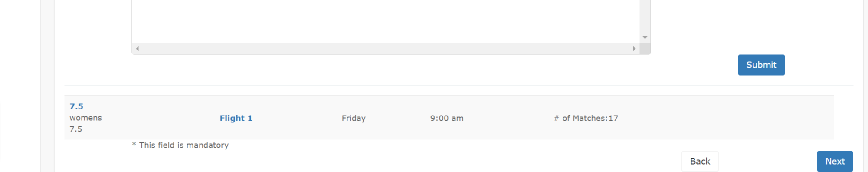This screenshot has width=868, height=172.
Task: Click the 'This field is mandatory' note
Action: click(180, 145)
